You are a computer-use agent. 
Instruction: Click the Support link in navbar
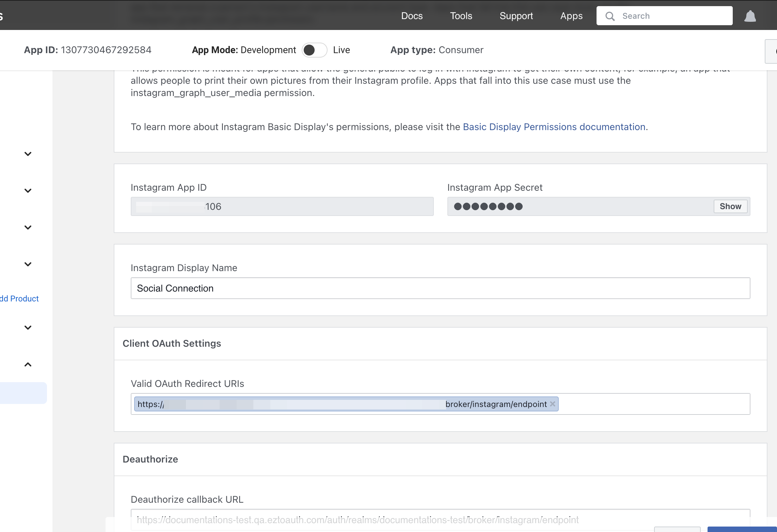[516, 16]
